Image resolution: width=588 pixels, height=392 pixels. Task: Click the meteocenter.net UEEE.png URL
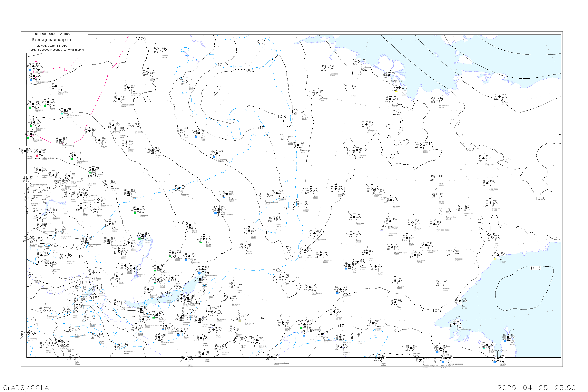point(55,50)
